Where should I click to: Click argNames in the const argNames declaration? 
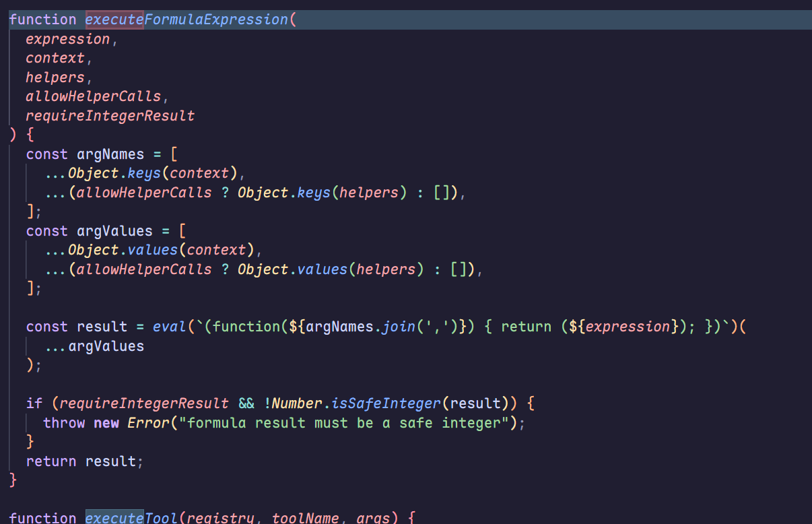pyautogui.click(x=110, y=154)
